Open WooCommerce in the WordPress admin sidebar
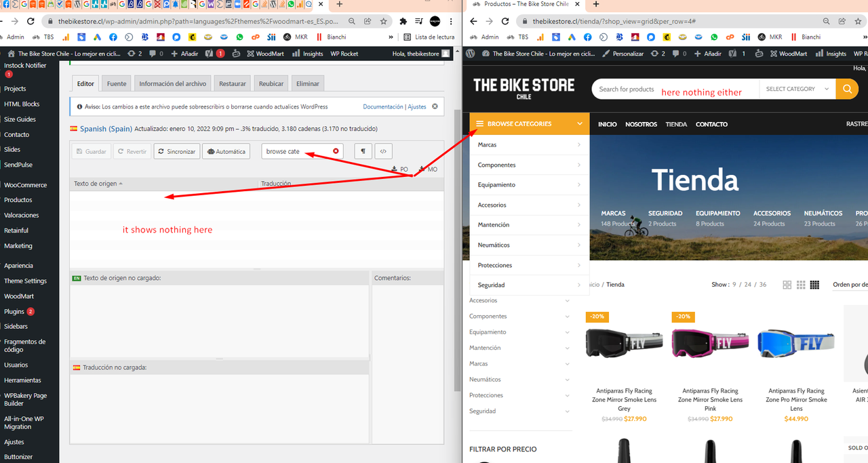Viewport: 868px width, 463px height. click(26, 185)
